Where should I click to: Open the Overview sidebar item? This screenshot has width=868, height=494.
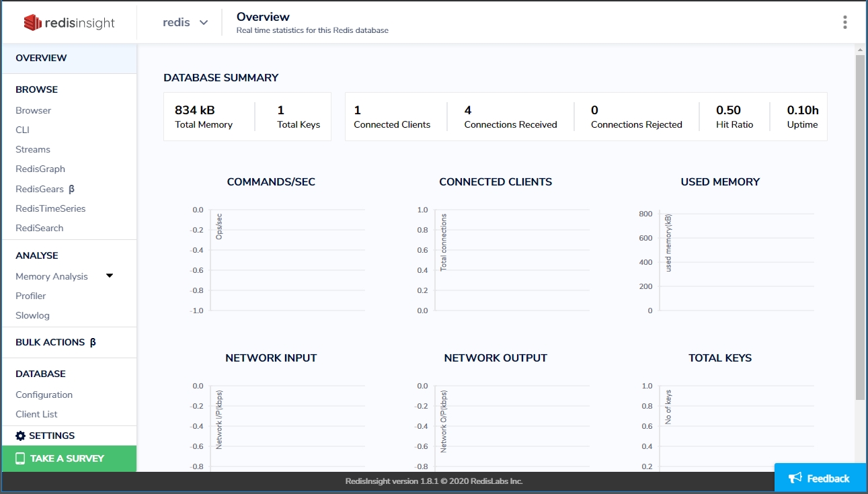coord(41,58)
